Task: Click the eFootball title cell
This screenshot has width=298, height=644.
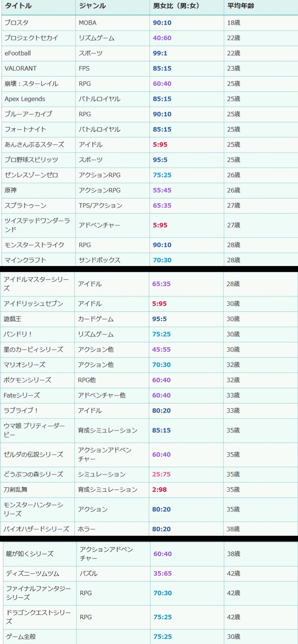Action: pyautogui.click(x=38, y=53)
